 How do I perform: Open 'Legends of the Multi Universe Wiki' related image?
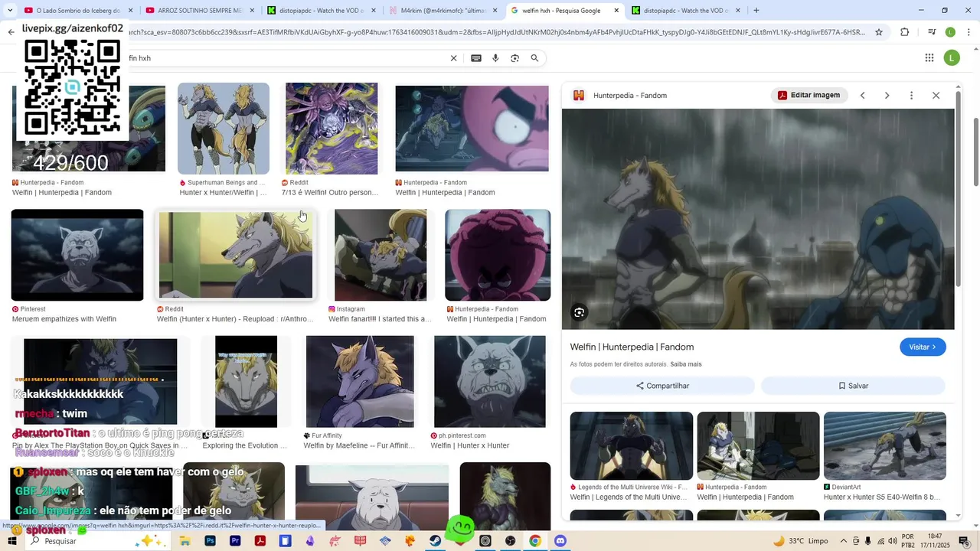click(632, 446)
